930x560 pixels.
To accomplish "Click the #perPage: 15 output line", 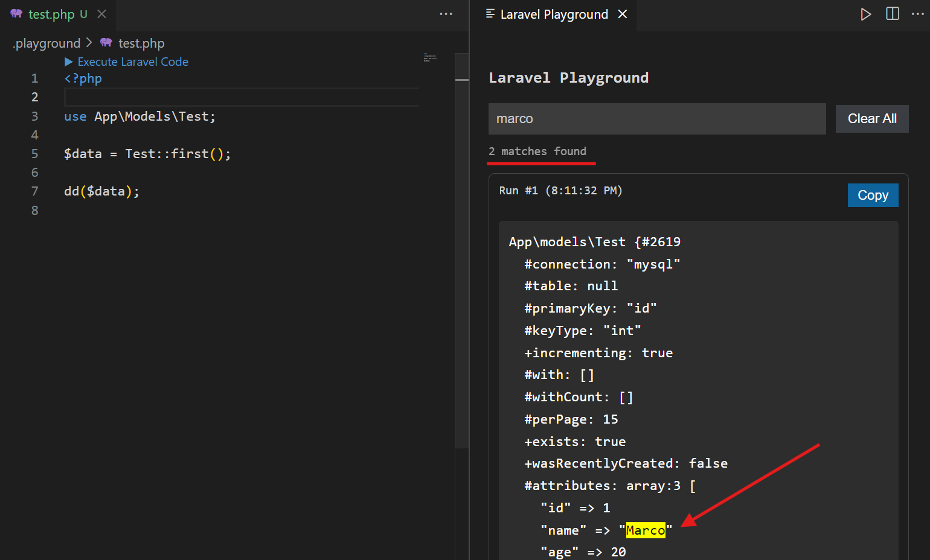I will 571,419.
